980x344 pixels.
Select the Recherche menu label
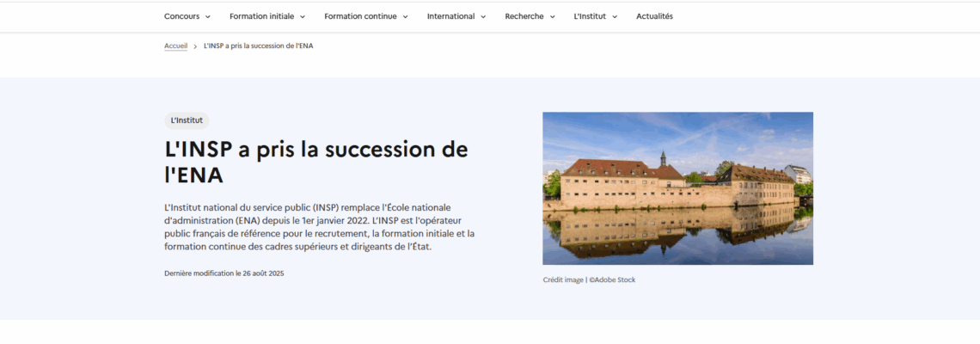(x=524, y=16)
